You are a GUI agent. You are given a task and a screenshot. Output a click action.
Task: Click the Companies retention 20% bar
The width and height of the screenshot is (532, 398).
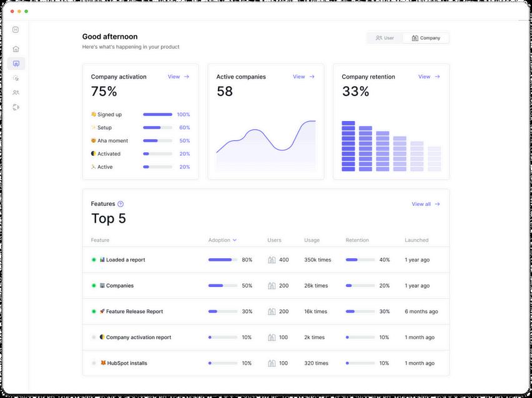coord(360,286)
